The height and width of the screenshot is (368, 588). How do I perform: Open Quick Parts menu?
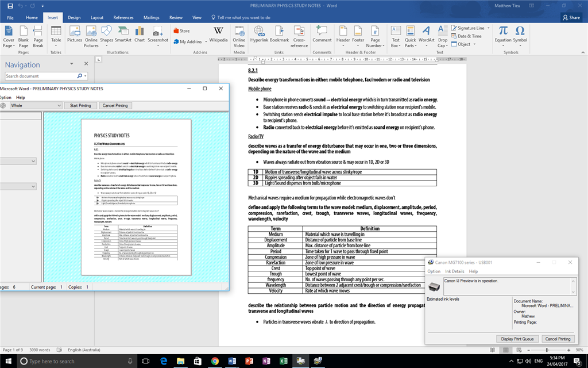tap(410, 36)
